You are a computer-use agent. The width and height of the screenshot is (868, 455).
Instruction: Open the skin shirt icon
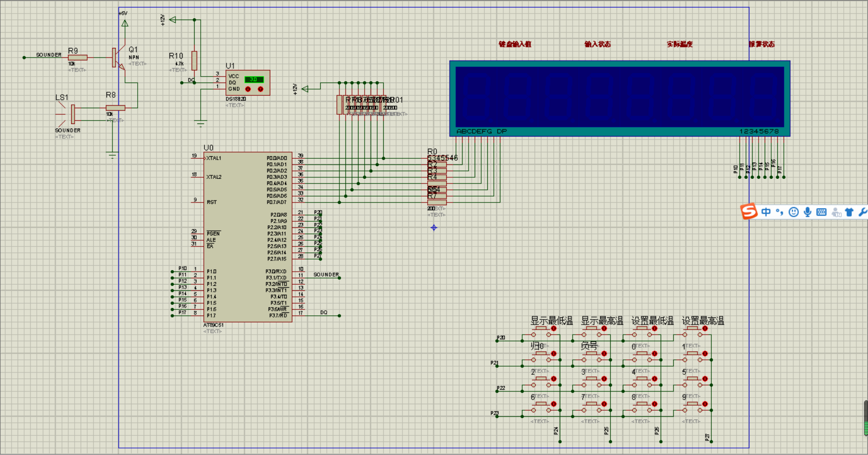tap(849, 212)
